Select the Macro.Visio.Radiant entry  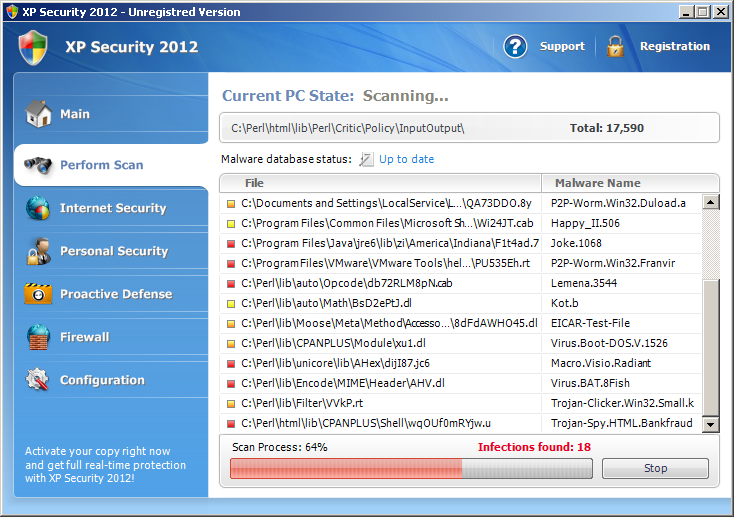601,363
